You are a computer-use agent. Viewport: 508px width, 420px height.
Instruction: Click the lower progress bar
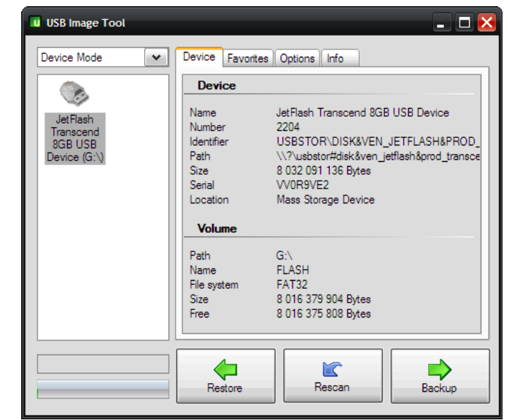(102, 389)
